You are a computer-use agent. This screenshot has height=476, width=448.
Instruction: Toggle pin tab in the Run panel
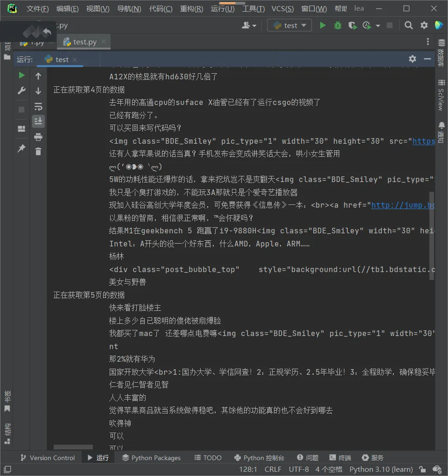click(x=21, y=148)
